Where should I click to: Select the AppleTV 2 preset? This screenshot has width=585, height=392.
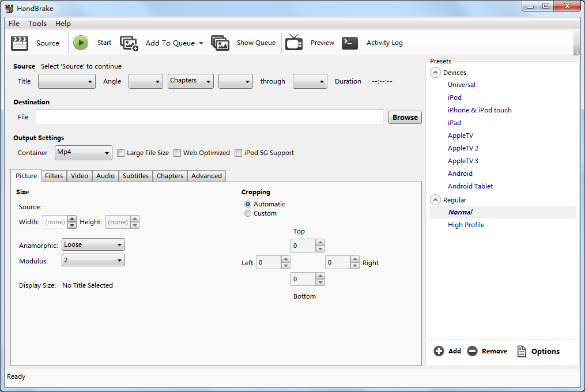click(x=463, y=148)
